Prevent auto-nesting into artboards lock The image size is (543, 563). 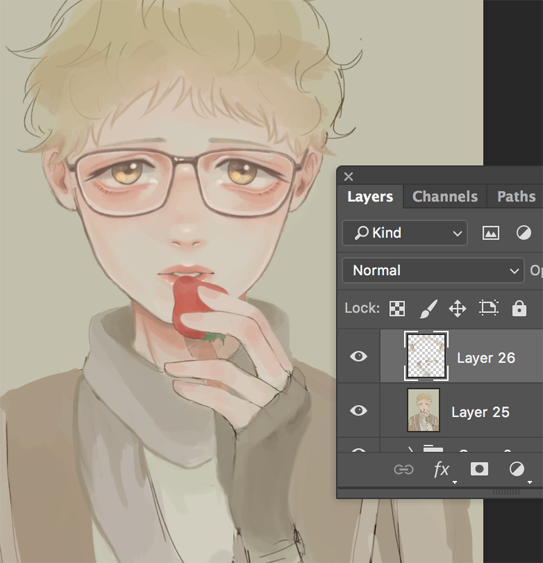(489, 308)
